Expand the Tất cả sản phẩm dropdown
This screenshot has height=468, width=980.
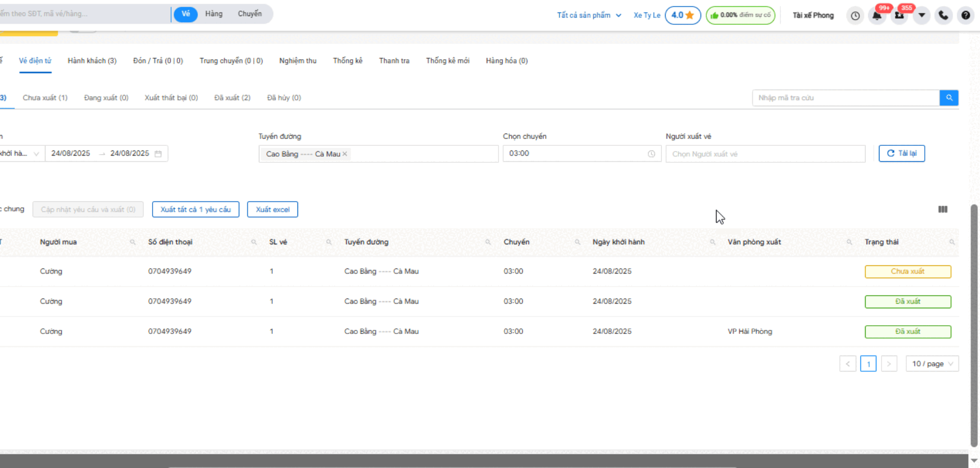[589, 15]
